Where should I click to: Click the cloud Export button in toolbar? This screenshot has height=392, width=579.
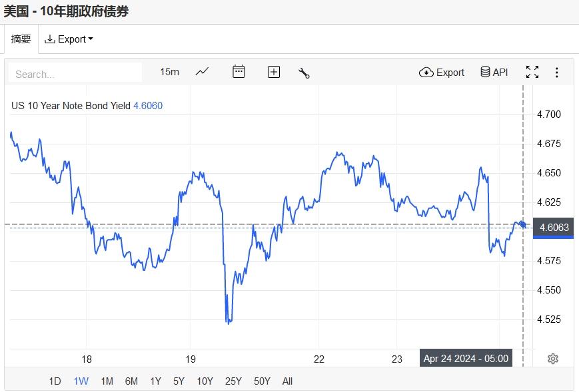[x=442, y=72]
